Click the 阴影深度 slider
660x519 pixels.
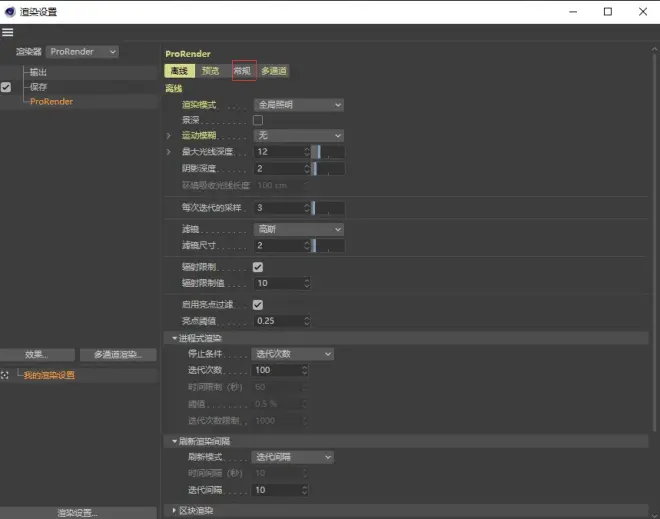tap(329, 169)
